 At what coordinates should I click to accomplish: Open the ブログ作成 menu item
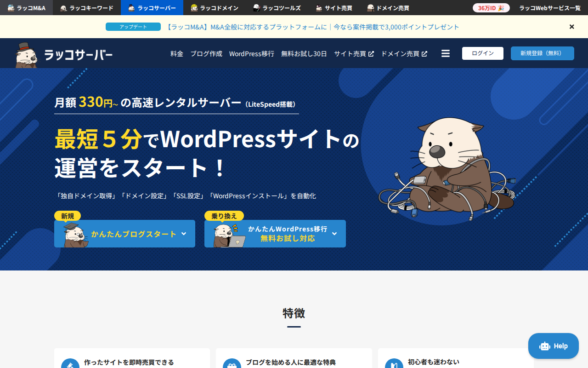coord(206,54)
